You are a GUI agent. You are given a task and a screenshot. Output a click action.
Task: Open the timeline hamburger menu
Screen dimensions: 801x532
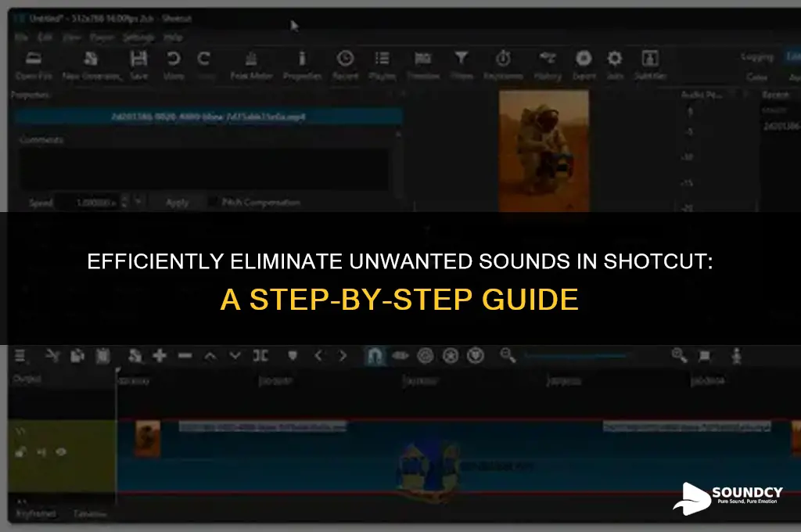20,355
